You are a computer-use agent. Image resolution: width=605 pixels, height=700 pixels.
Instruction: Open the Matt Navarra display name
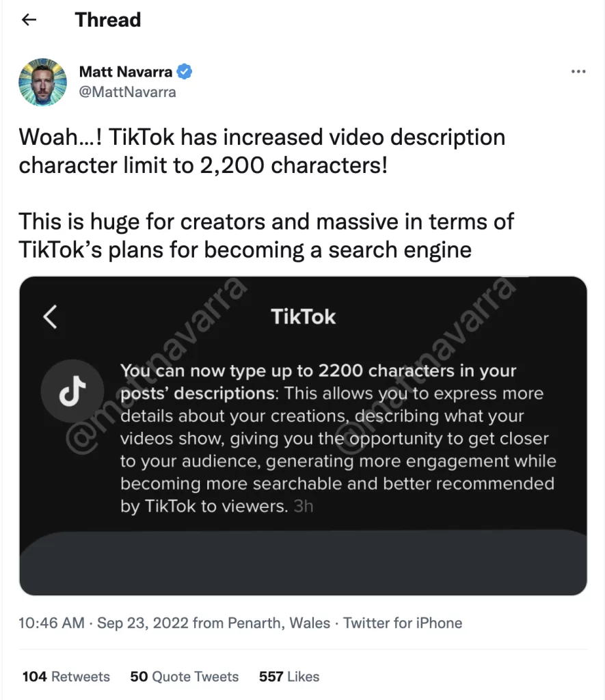point(126,71)
